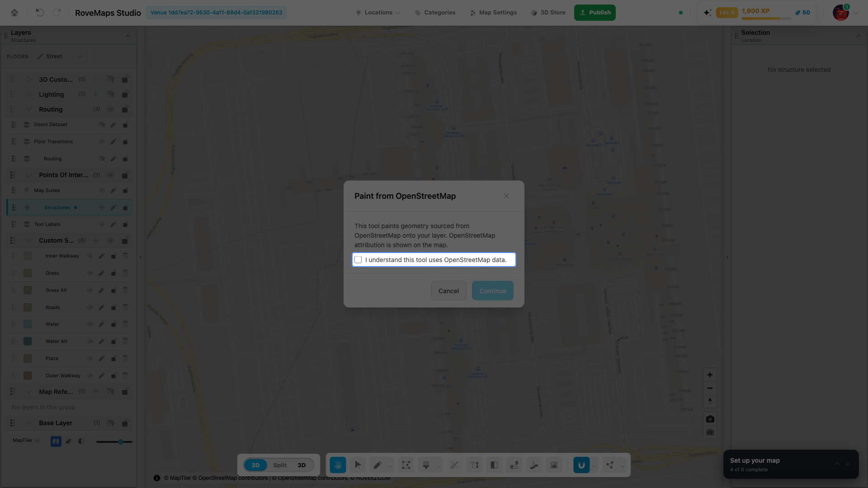Select the text height tool
Viewport: 868px width, 488px height.
tap(474, 465)
